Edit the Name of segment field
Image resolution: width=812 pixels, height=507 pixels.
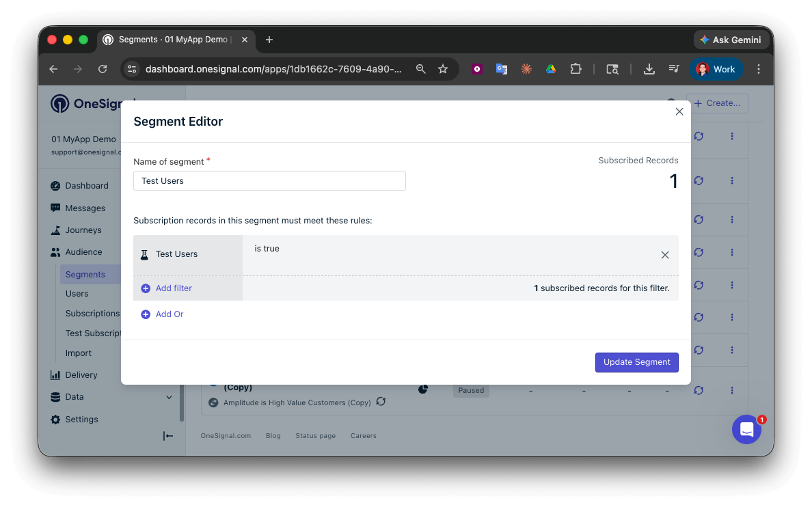point(269,181)
